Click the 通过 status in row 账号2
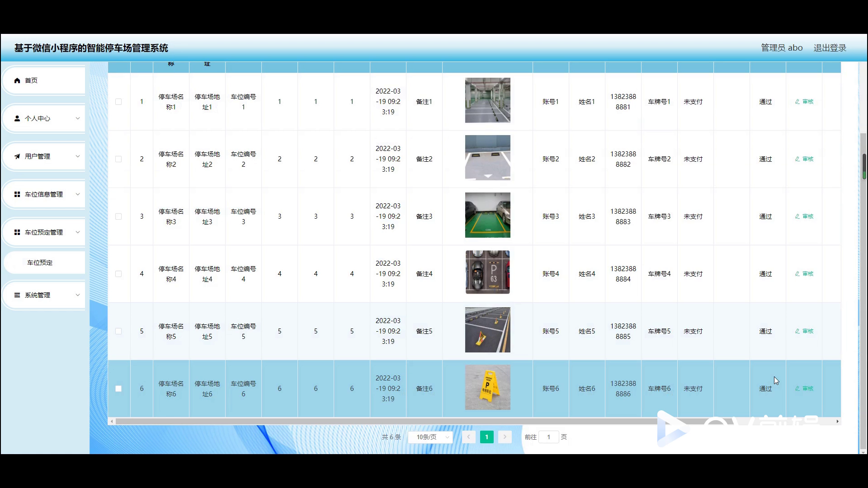The height and width of the screenshot is (488, 868). [765, 159]
